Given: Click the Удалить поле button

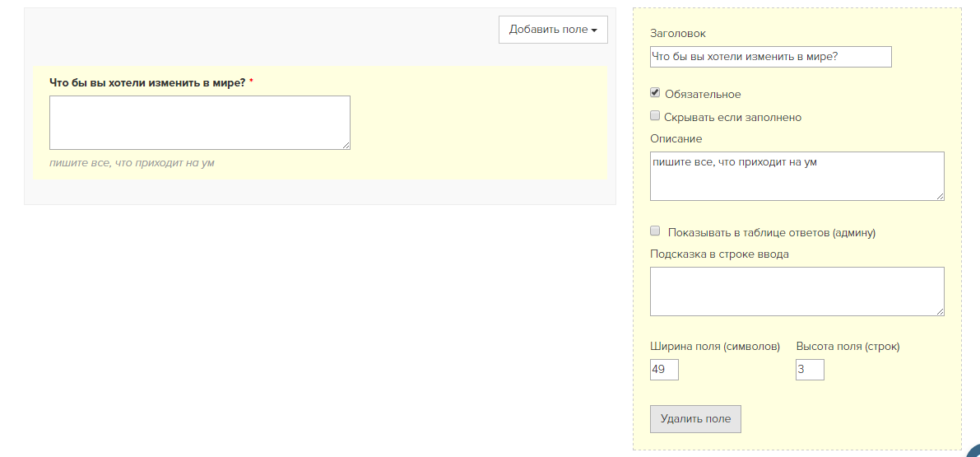Looking at the screenshot, I should coord(695,419).
